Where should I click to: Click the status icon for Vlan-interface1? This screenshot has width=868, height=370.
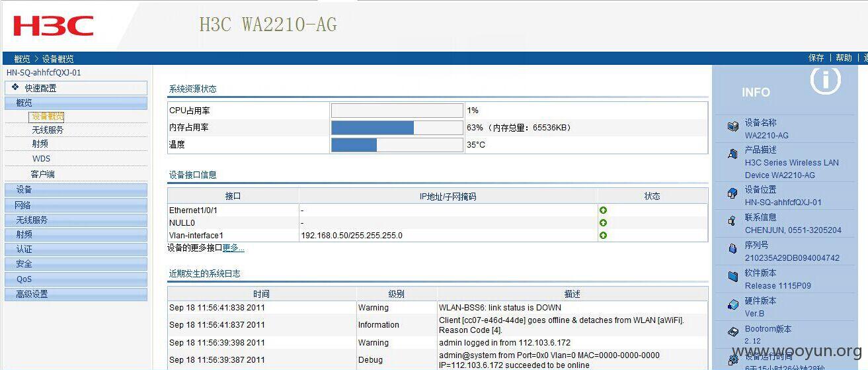603,235
